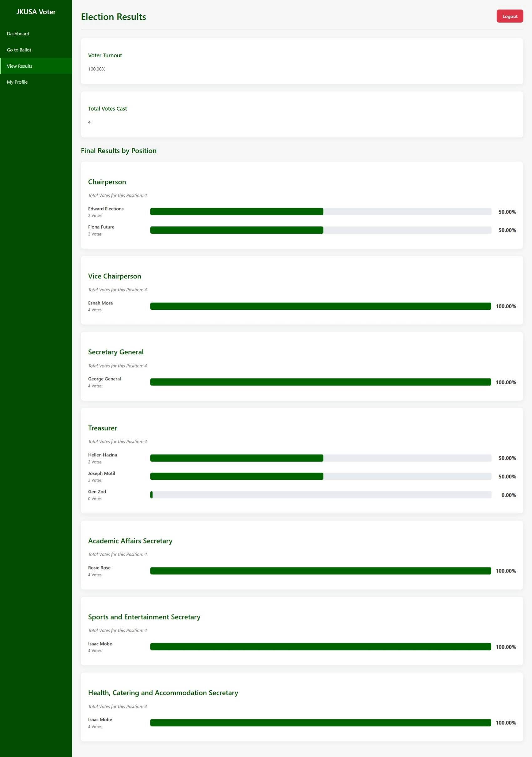This screenshot has height=757, width=532.
Task: Select View Results in the sidebar
Action: (x=36, y=66)
